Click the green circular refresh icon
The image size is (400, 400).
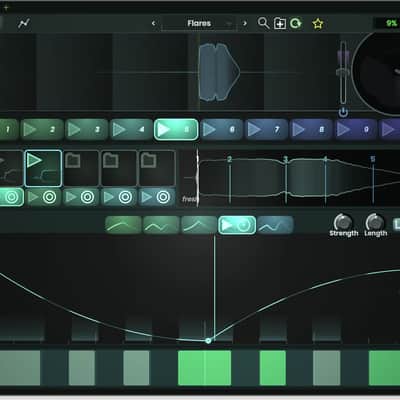tap(296, 23)
